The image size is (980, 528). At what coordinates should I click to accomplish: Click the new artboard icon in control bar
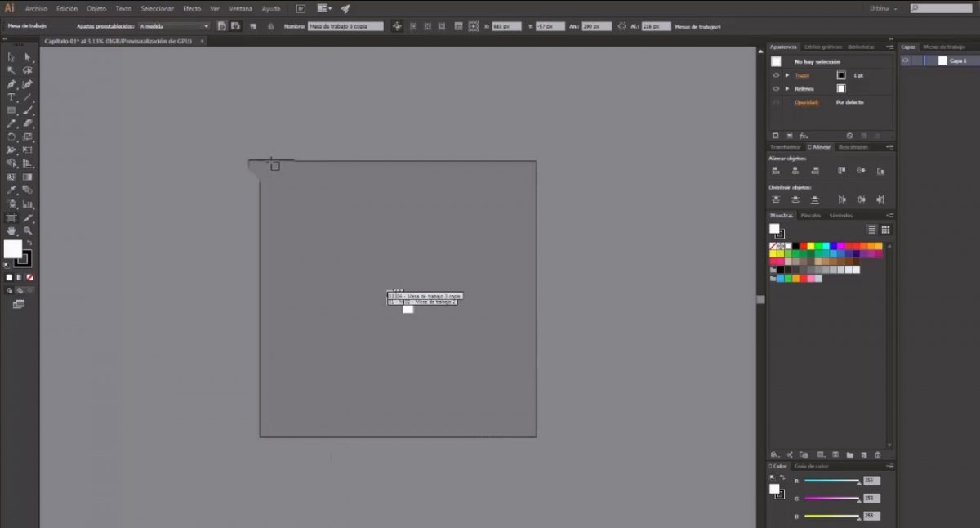tap(253, 26)
